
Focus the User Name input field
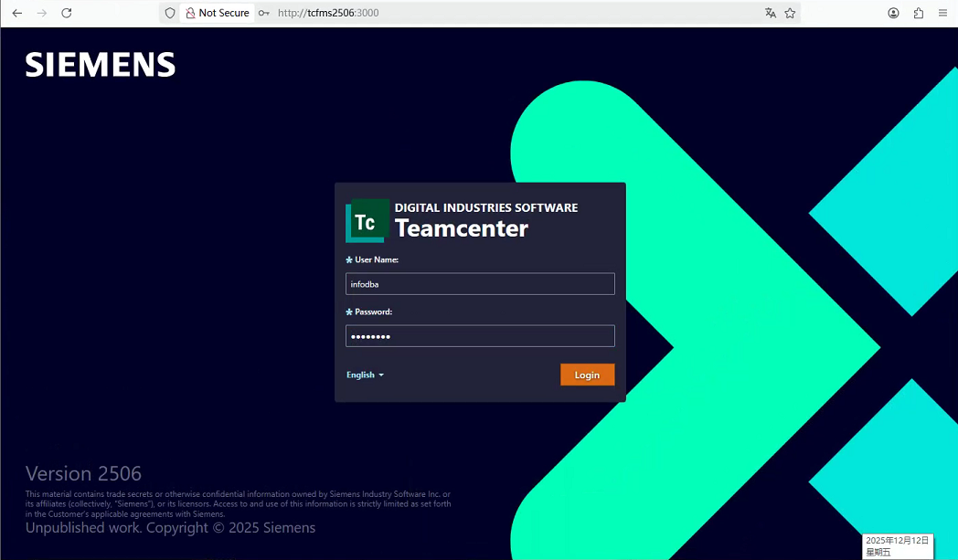[x=480, y=284]
